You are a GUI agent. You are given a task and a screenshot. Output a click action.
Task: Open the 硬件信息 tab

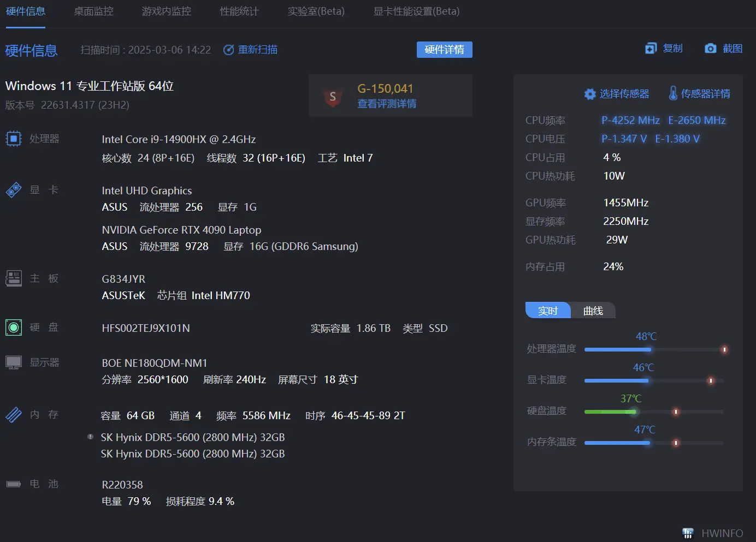(26, 11)
